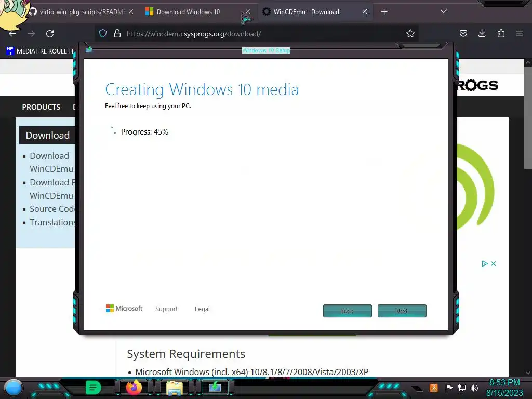
Task: Click the Back button in Setup
Action: click(348, 311)
